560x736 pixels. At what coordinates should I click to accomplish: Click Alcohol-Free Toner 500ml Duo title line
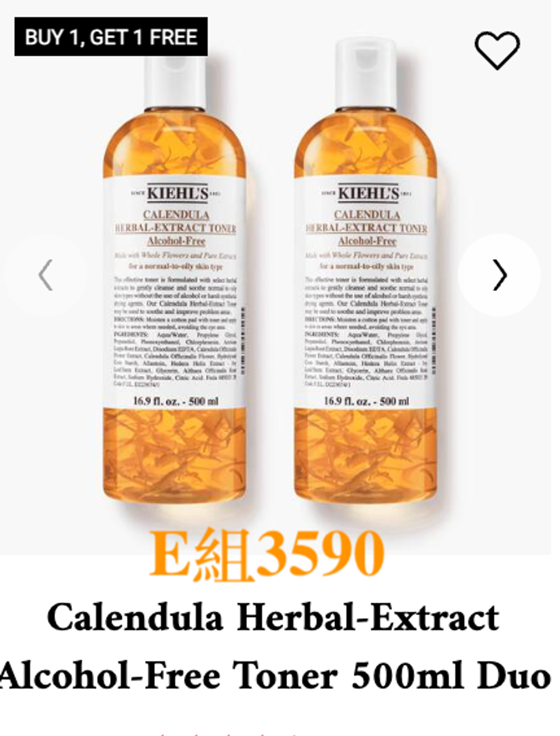click(276, 675)
